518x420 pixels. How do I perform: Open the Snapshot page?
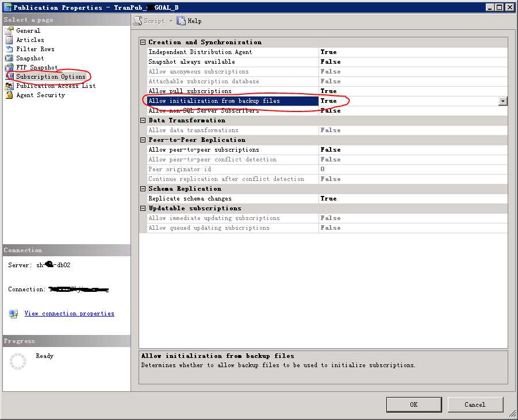(x=30, y=59)
